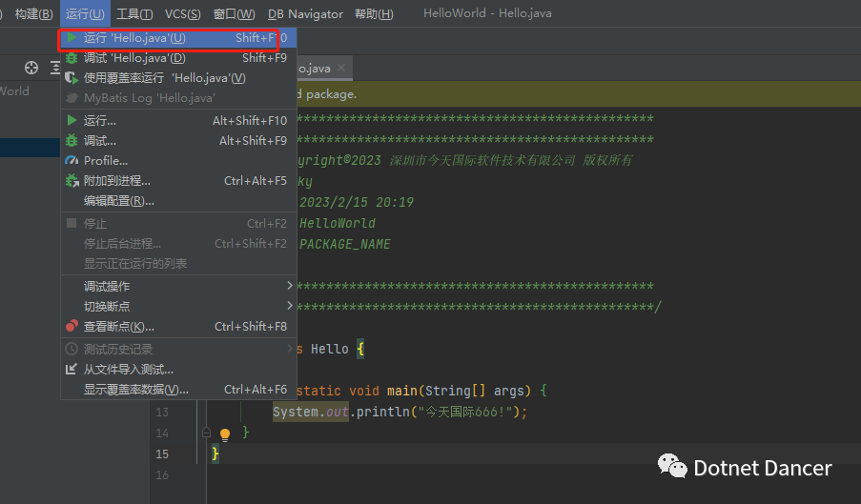Viewport: 861px width, 504px height.
Task: Click clock icon beside 测试历史记录
Action: (x=72, y=349)
